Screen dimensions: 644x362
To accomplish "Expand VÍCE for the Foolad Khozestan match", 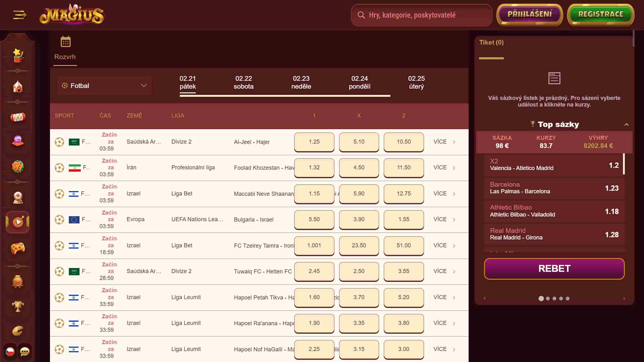I will pos(444,167).
